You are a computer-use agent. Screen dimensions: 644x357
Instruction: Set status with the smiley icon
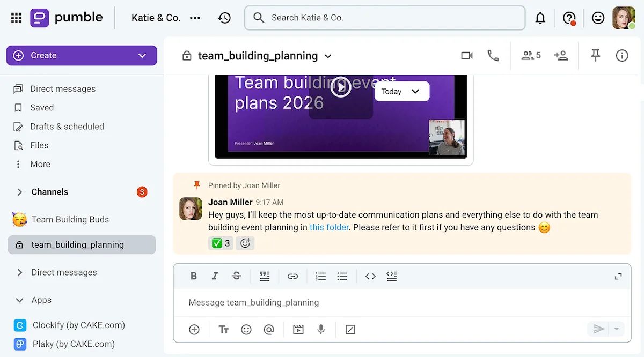point(598,18)
